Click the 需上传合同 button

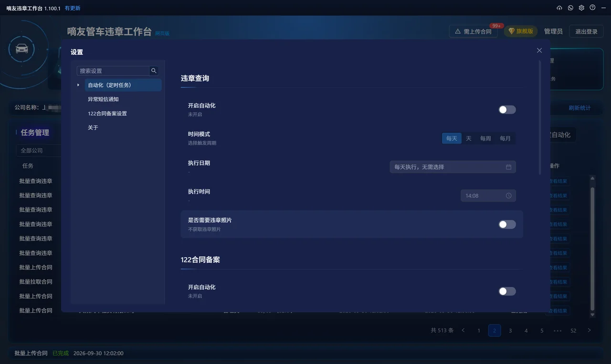[x=473, y=31]
